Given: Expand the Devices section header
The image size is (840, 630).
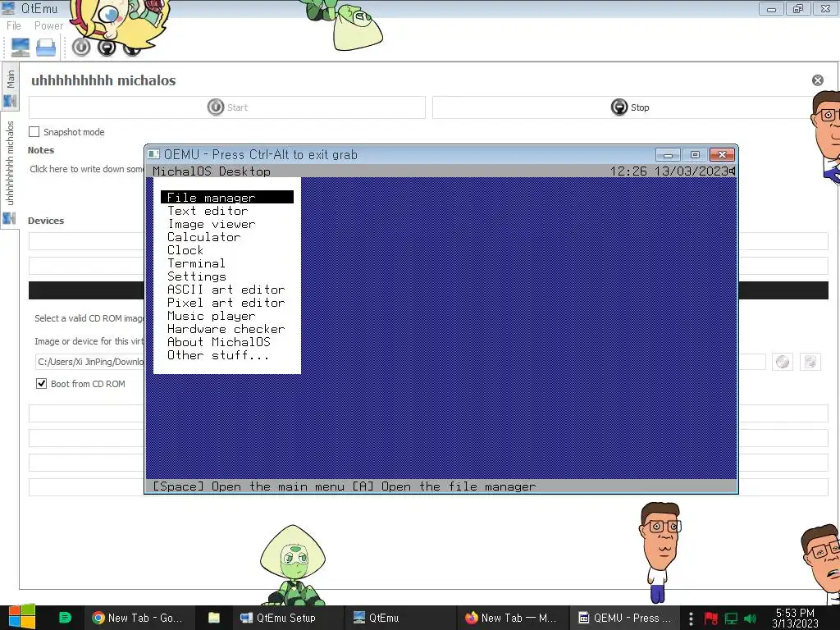Looking at the screenshot, I should tap(46, 221).
